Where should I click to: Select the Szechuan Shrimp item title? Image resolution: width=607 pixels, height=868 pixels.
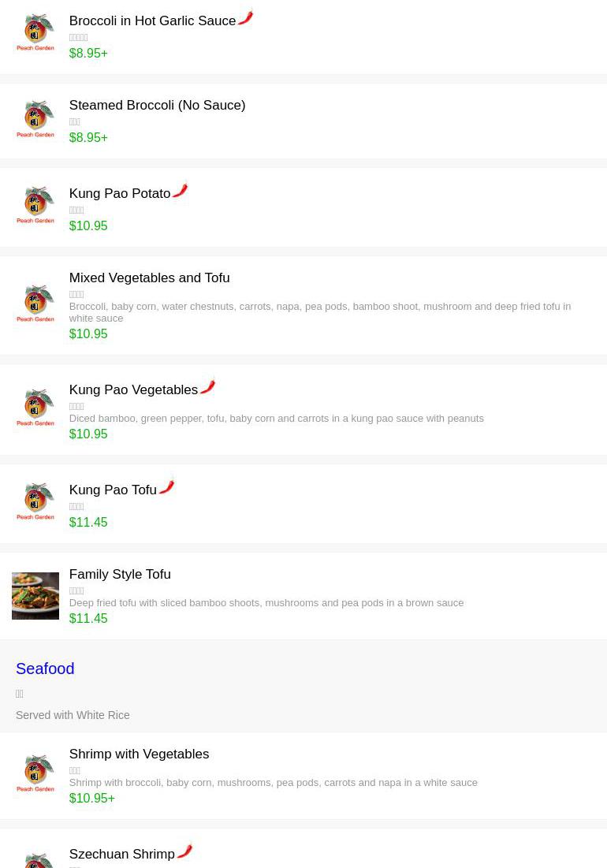pyautogui.click(x=121, y=855)
